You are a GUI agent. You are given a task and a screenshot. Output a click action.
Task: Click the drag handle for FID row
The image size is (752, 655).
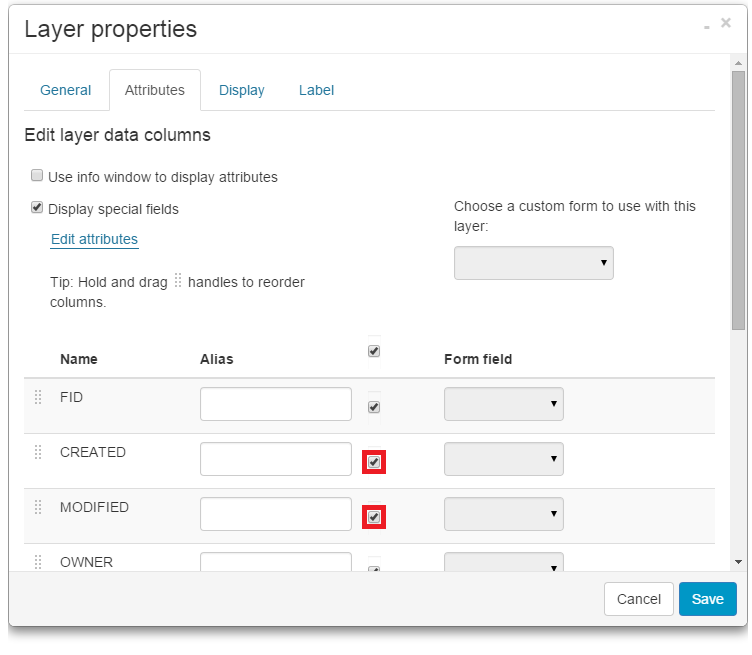click(x=38, y=397)
